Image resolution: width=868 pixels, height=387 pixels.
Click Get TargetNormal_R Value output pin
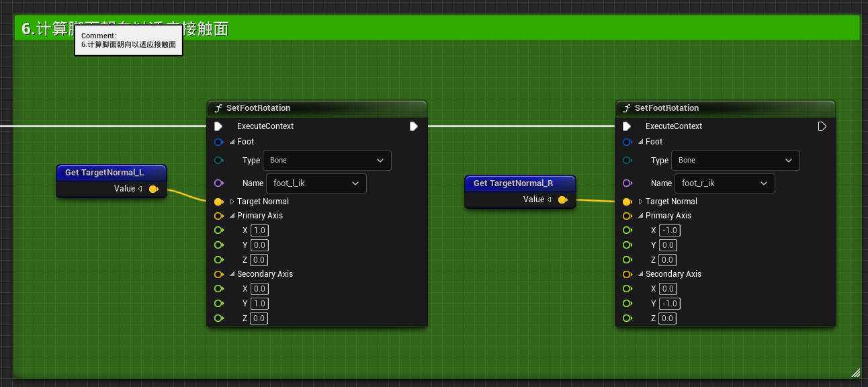(562, 200)
